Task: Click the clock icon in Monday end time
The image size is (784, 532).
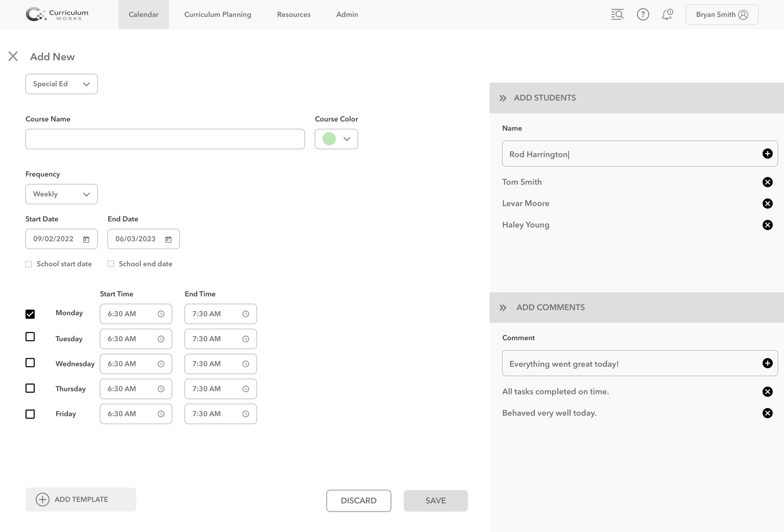Action: pos(246,314)
